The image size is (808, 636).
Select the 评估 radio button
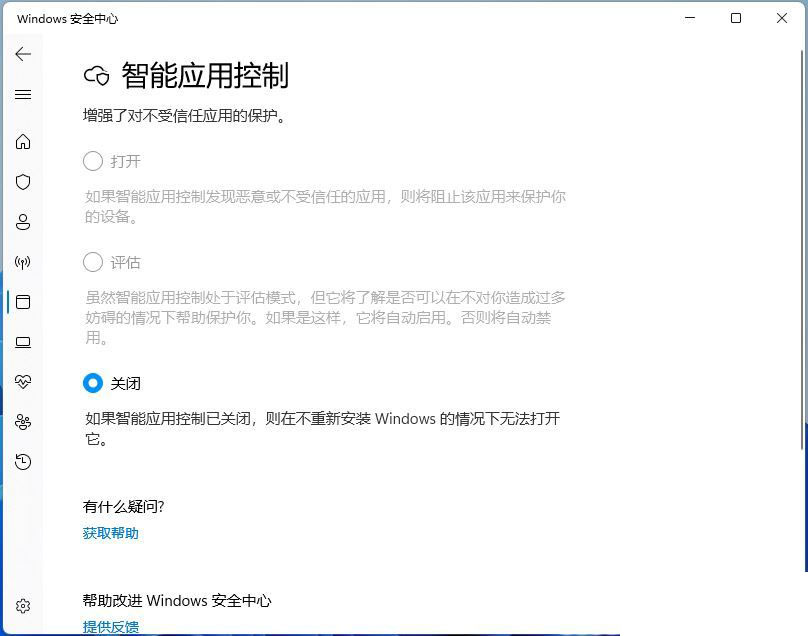(x=93, y=262)
